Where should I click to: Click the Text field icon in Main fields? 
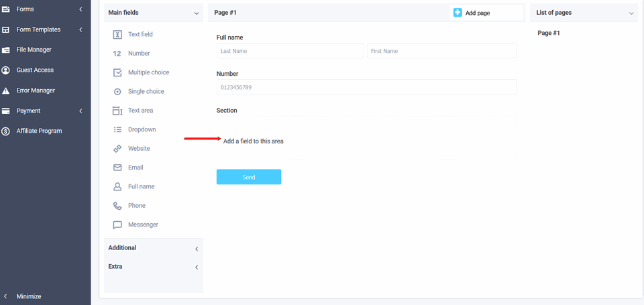tap(117, 34)
